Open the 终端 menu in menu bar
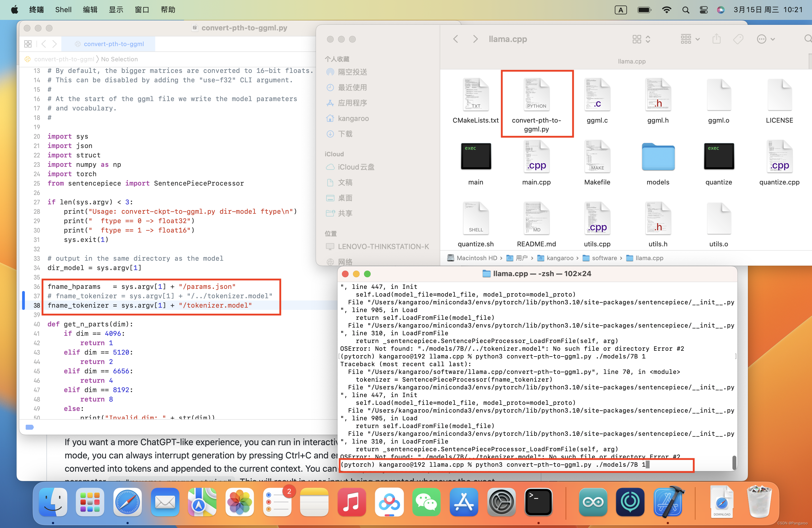This screenshot has height=528, width=812. tap(36, 10)
